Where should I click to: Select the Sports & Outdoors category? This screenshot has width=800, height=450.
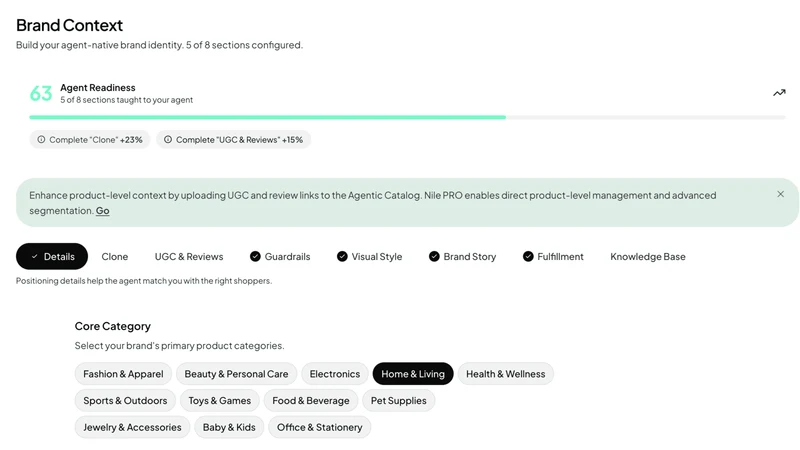point(125,401)
